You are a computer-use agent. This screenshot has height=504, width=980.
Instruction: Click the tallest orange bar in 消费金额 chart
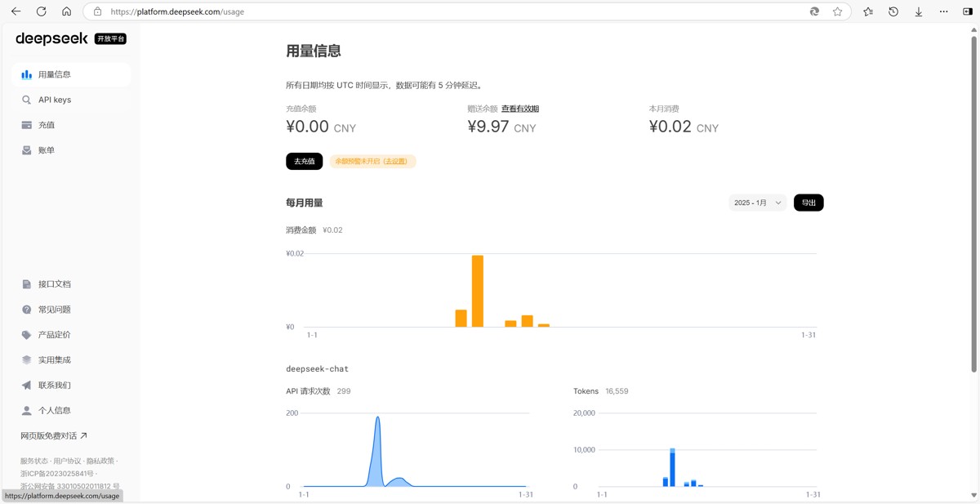click(478, 291)
